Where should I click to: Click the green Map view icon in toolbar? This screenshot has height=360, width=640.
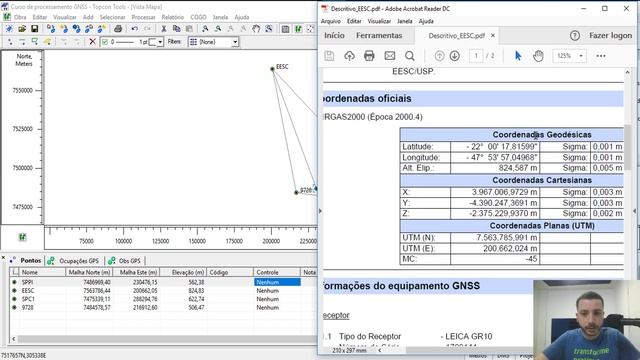tap(298, 29)
